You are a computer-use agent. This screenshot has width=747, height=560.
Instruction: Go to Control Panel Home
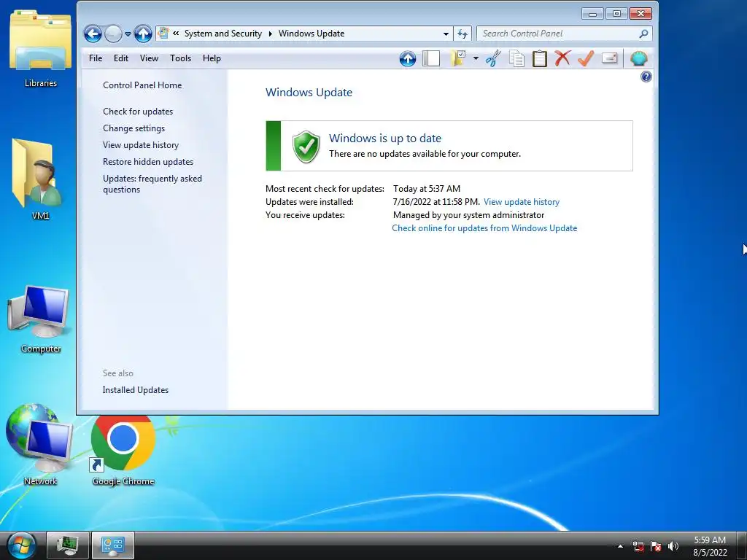pos(142,85)
